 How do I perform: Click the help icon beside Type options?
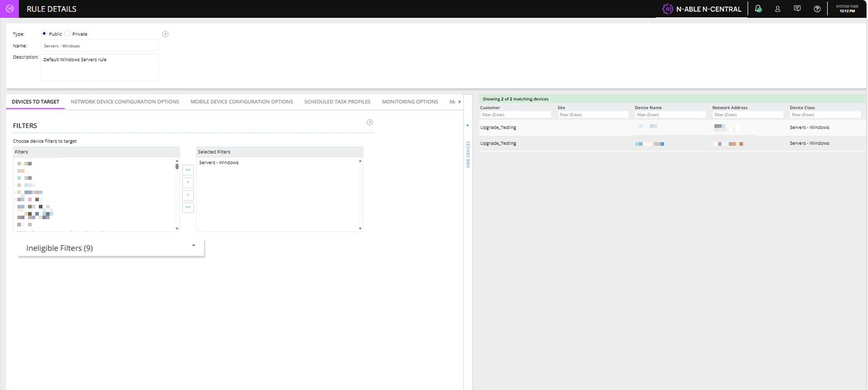[166, 34]
